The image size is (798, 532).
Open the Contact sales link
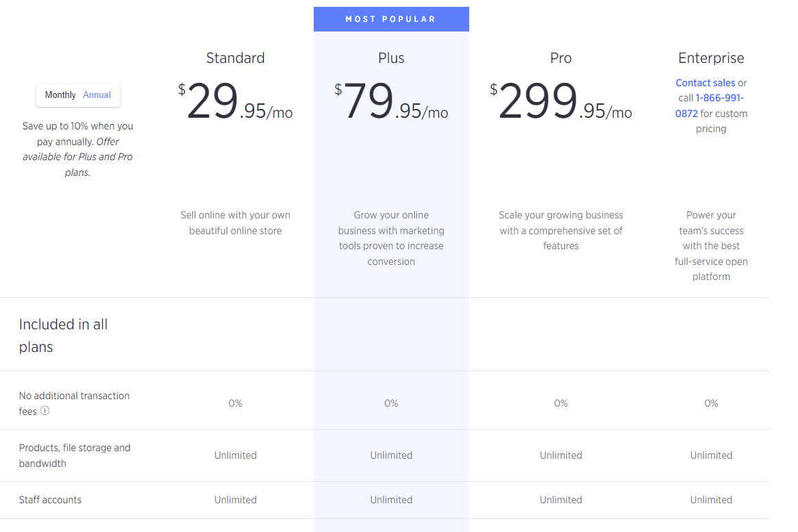pos(706,82)
